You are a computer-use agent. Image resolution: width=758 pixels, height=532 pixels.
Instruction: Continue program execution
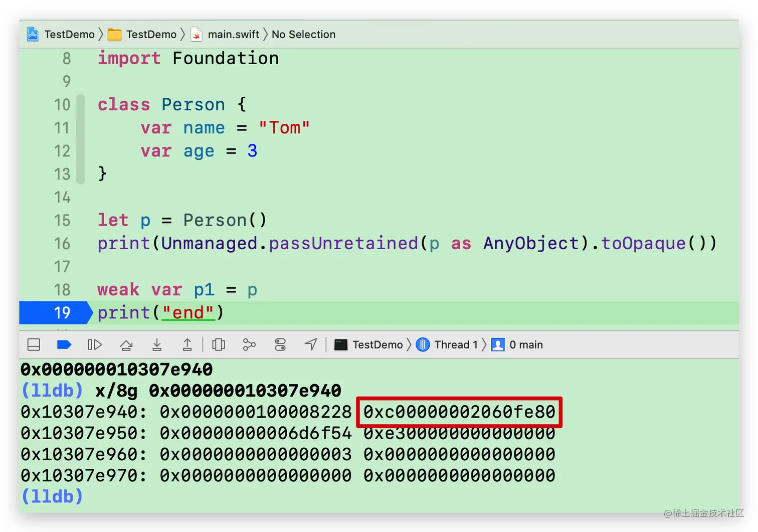click(95, 344)
